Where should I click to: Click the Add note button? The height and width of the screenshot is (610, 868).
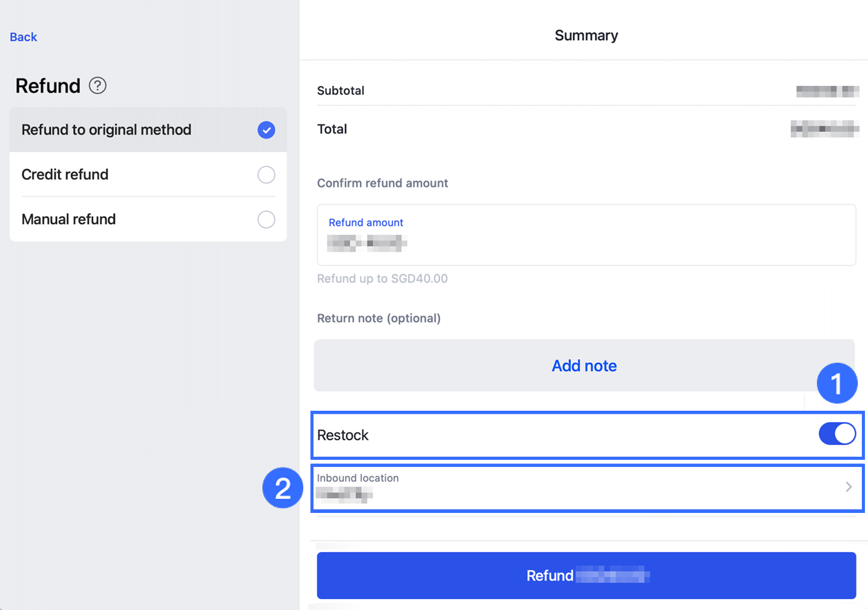pos(584,366)
